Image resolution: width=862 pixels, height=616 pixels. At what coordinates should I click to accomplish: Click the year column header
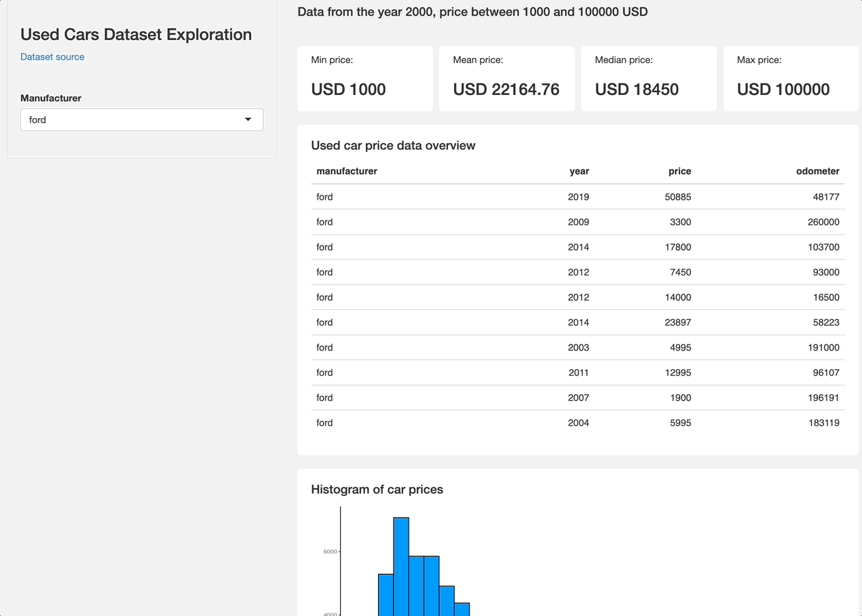(x=579, y=171)
